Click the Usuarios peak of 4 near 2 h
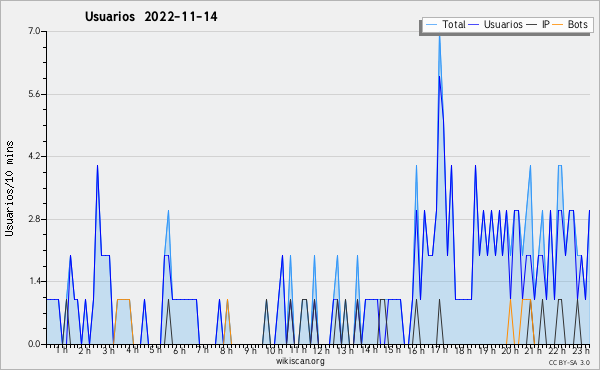 [98, 166]
